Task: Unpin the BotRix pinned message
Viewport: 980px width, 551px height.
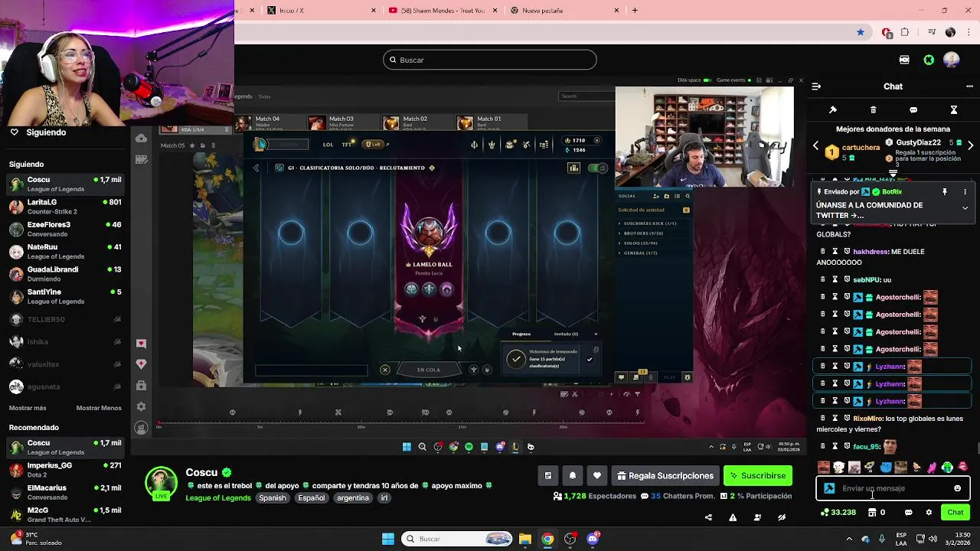Action: [945, 192]
